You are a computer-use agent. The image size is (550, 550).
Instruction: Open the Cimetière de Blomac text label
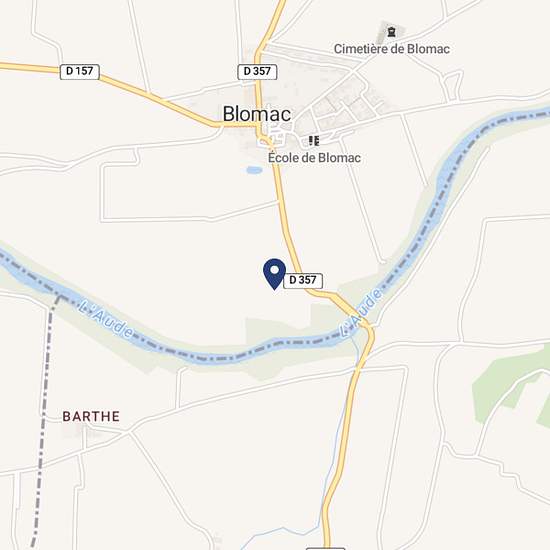click(x=392, y=49)
